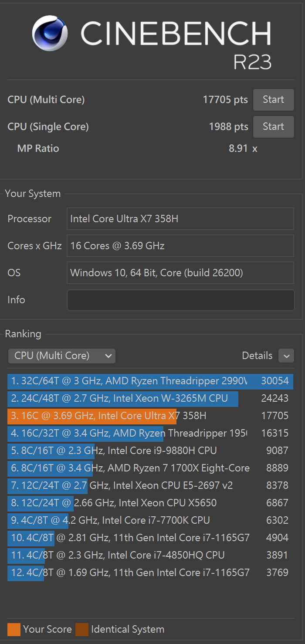Open the CPU (Multi Core) ranking dropdown

click(61, 356)
